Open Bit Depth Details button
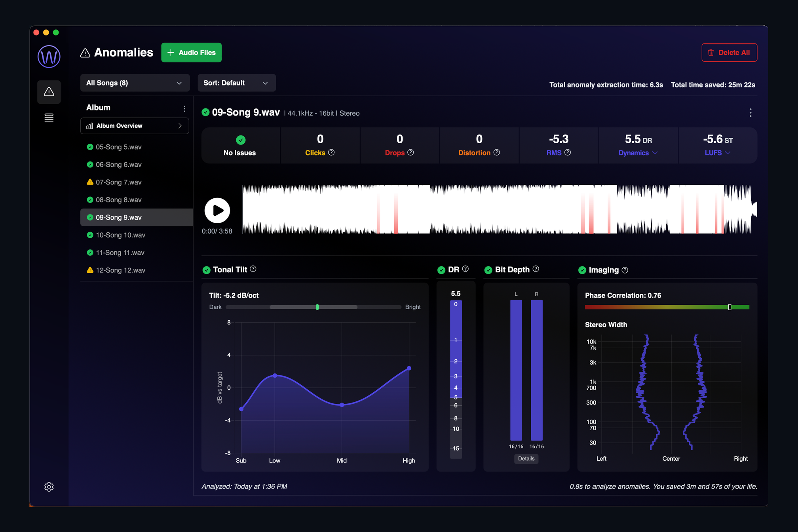The width and height of the screenshot is (798, 532). click(526, 458)
